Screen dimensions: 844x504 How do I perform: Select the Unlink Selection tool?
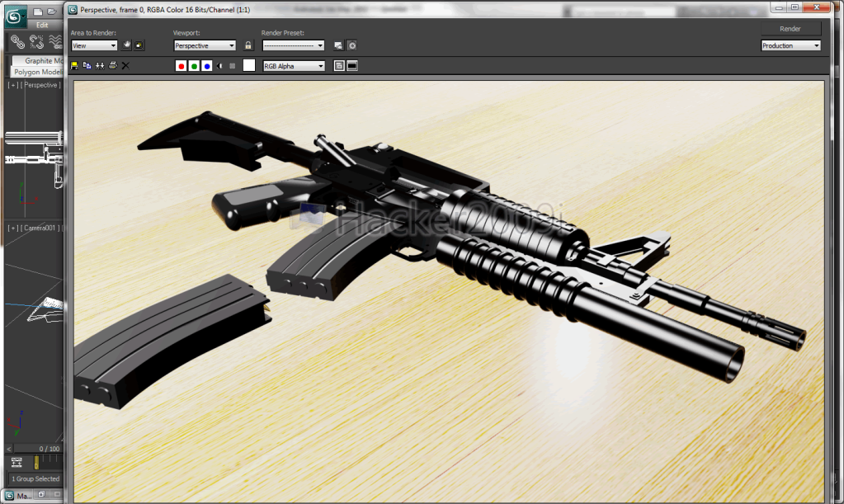click(x=36, y=41)
